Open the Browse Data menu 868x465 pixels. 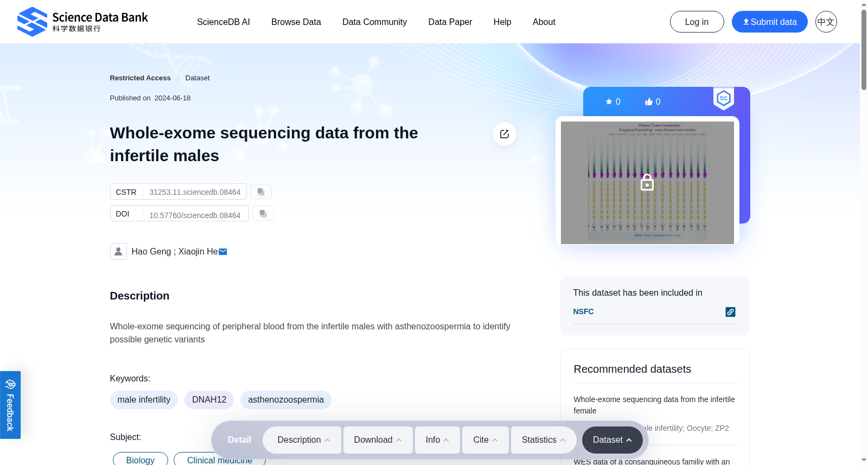[x=296, y=22]
